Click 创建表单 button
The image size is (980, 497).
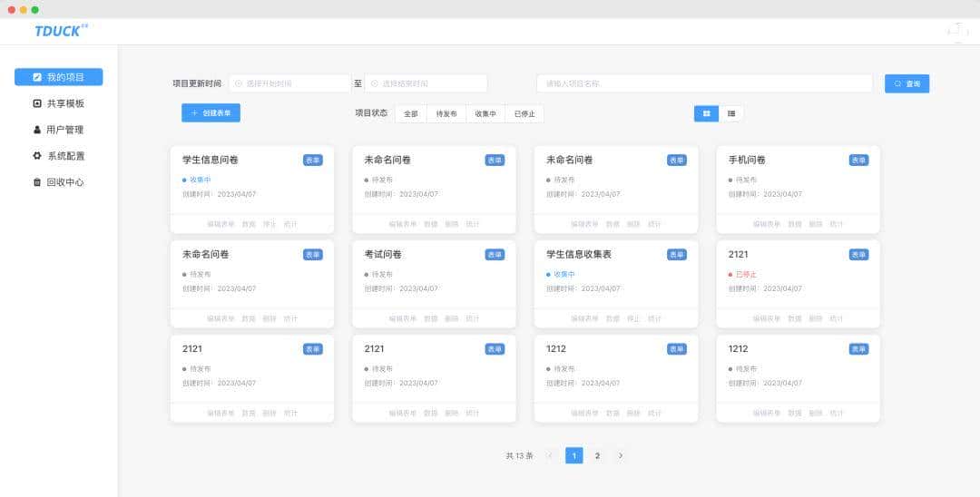click(211, 113)
